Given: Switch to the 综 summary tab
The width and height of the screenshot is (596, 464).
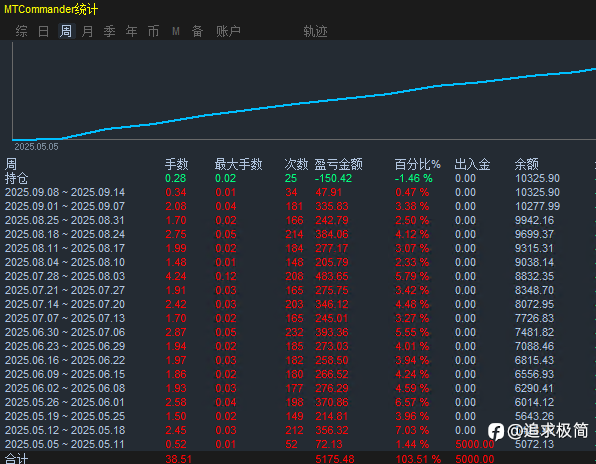Looking at the screenshot, I should pos(22,31).
